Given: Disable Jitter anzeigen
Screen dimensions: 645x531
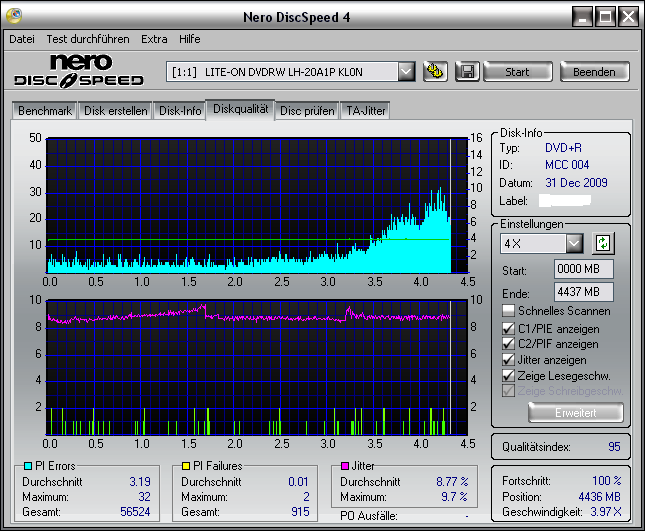Looking at the screenshot, I should [x=508, y=360].
